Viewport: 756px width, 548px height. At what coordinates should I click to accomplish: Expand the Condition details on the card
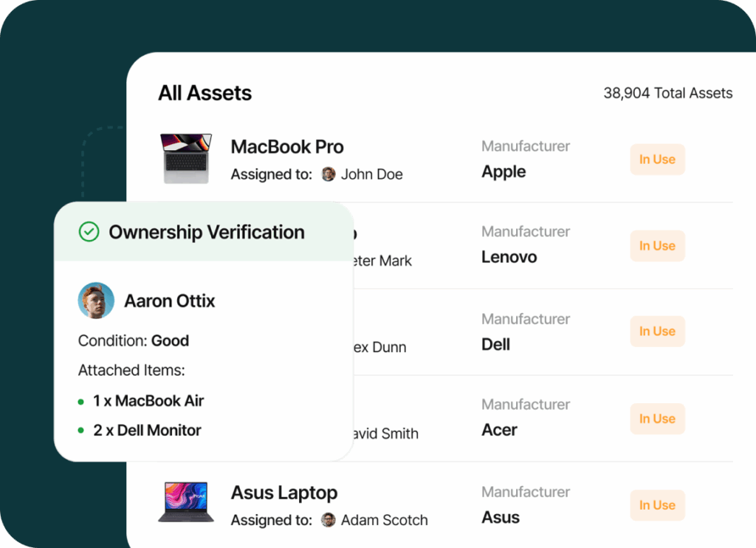point(134,340)
